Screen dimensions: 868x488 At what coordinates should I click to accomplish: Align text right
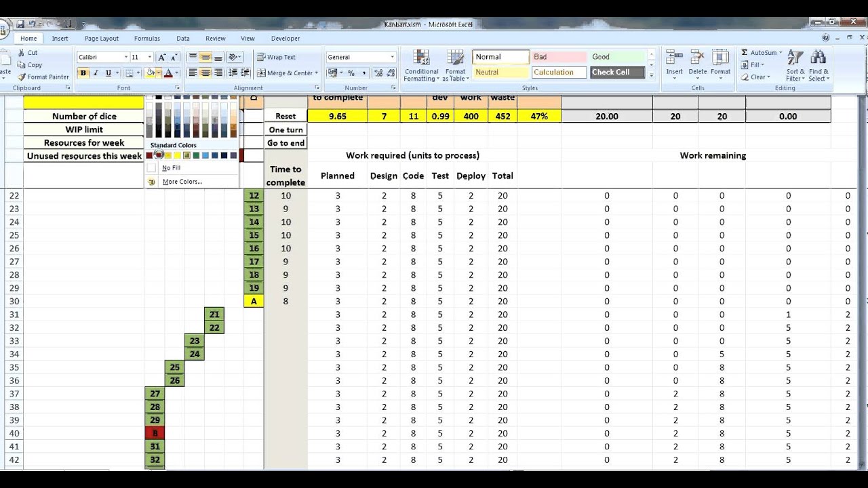coord(218,73)
